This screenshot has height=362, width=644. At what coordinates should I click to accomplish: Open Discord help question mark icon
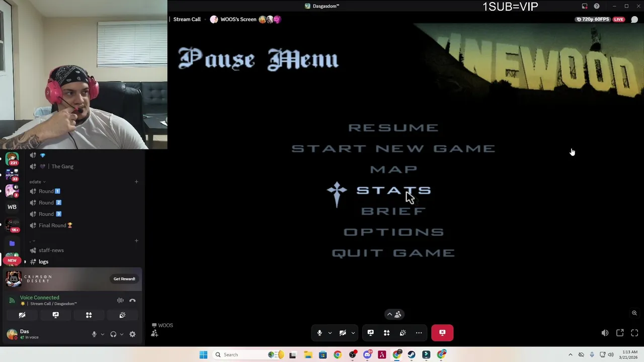(597, 6)
